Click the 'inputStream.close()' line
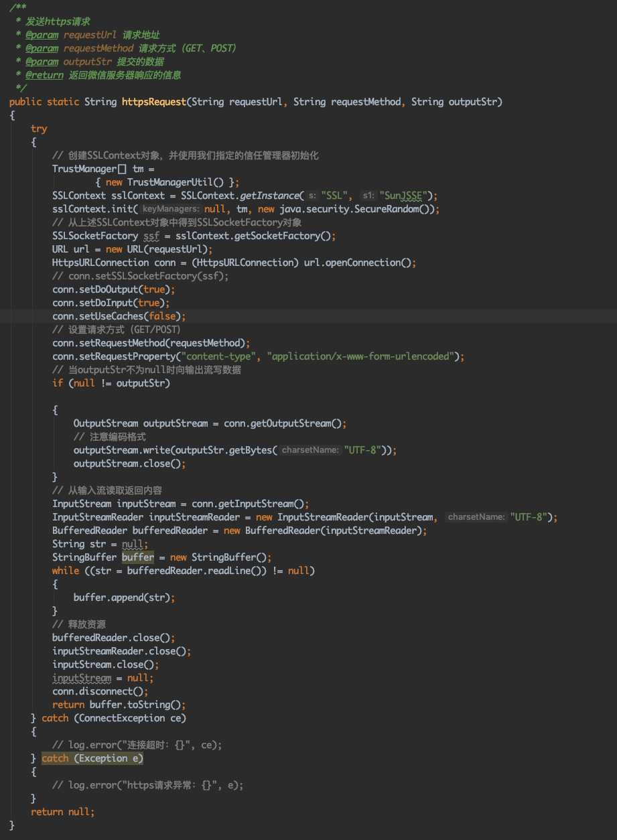The image size is (617, 840). [106, 664]
